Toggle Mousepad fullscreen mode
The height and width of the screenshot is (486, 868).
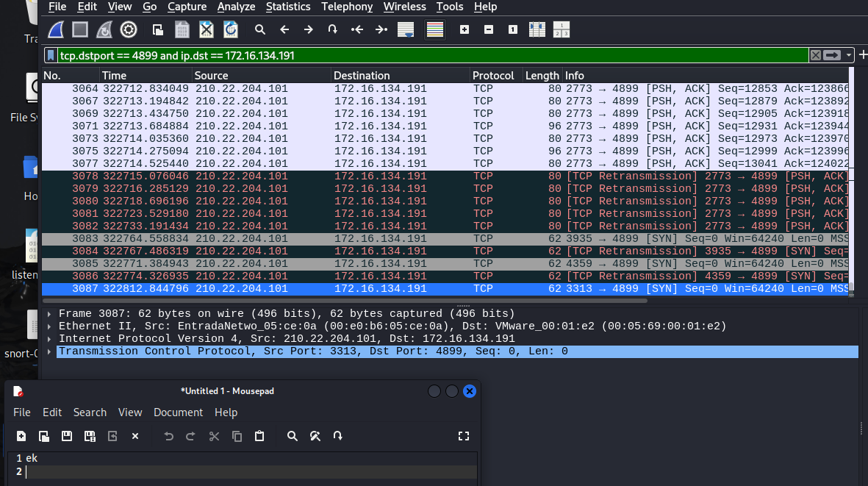(x=464, y=436)
